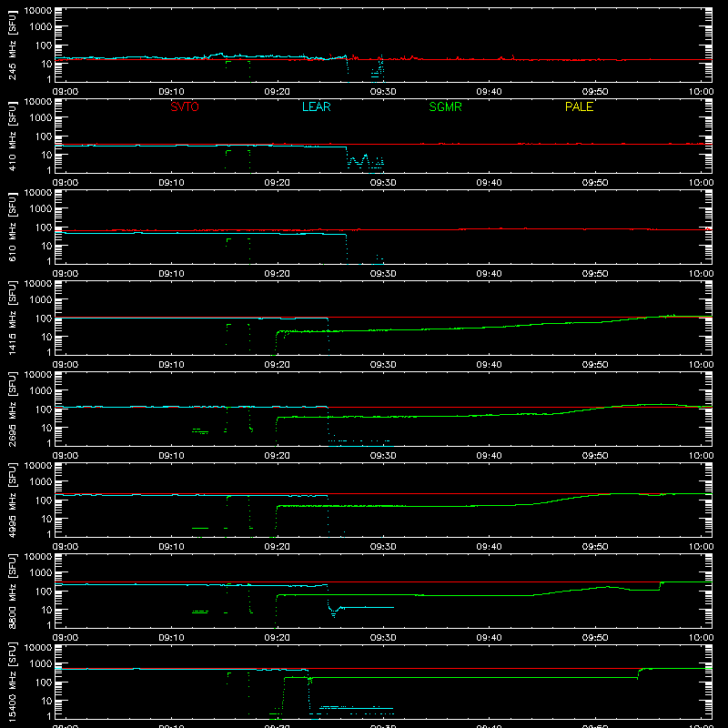This screenshot has height=728, width=728.
Task: Click the 09:30 time label below the 2695 MHz panel
Action: click(383, 456)
